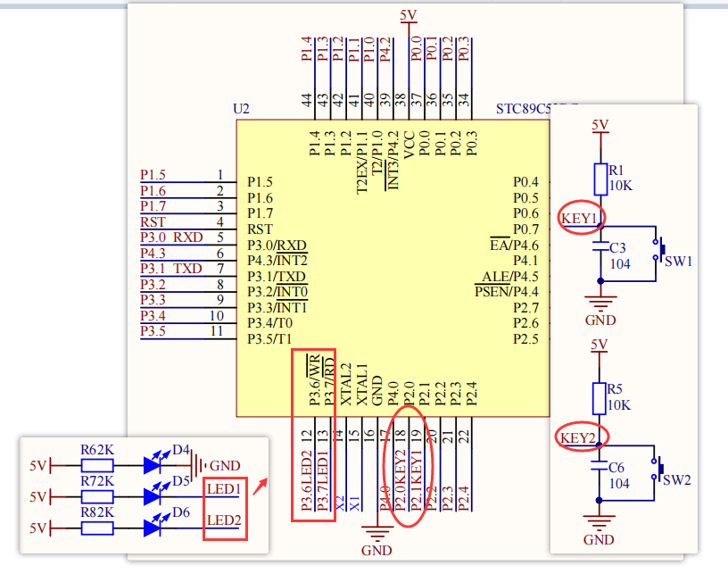Image resolution: width=728 pixels, height=574 pixels.
Task: Click the 5V power symbol above R5
Action: [x=599, y=346]
